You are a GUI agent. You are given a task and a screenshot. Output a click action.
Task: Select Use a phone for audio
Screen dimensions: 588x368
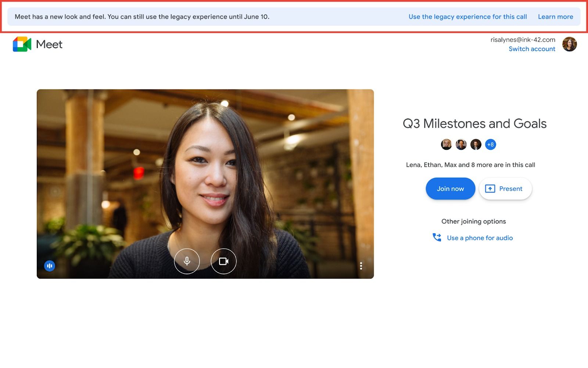click(479, 238)
